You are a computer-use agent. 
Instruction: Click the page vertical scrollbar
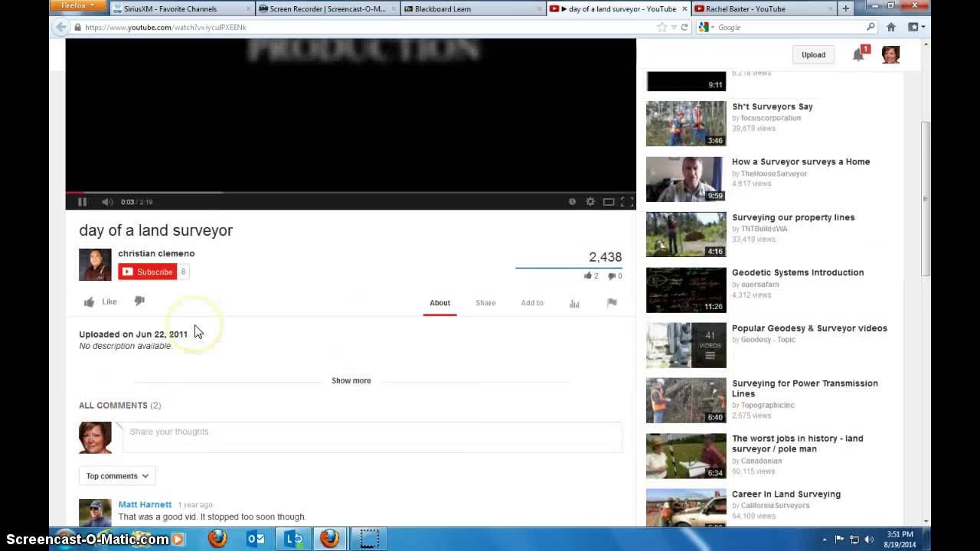pos(926,199)
